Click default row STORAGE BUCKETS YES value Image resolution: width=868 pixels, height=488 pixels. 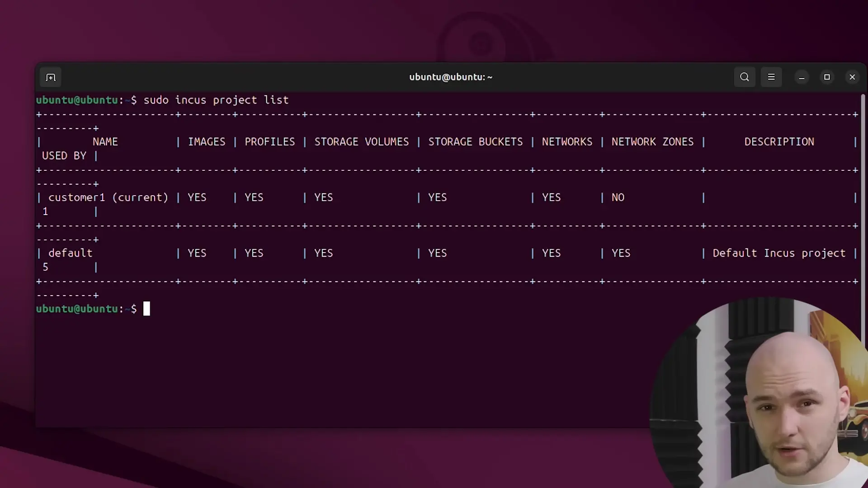pos(438,253)
